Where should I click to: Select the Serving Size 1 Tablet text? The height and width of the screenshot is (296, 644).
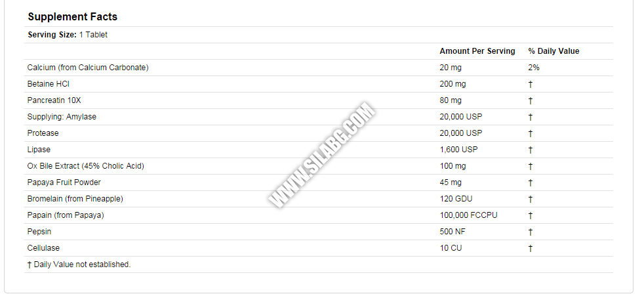click(68, 35)
